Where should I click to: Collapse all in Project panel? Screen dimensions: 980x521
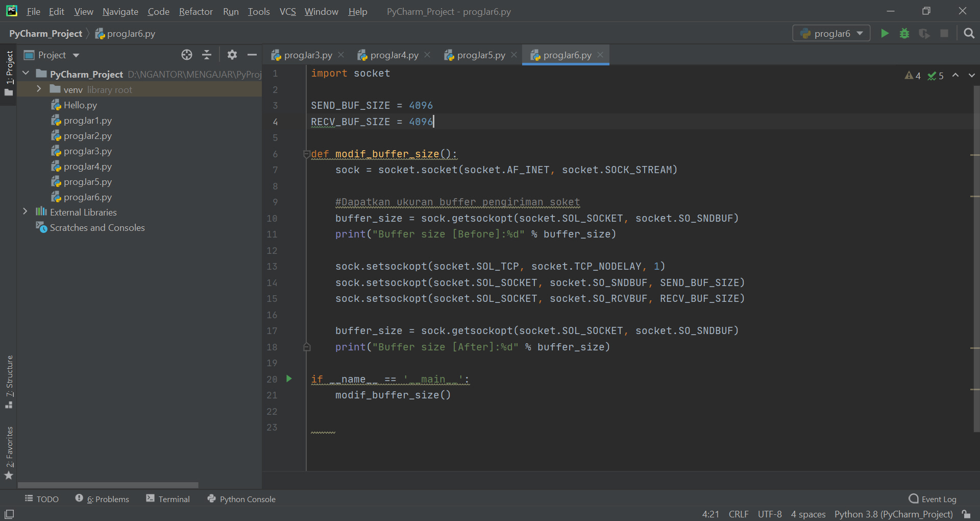tap(207, 55)
